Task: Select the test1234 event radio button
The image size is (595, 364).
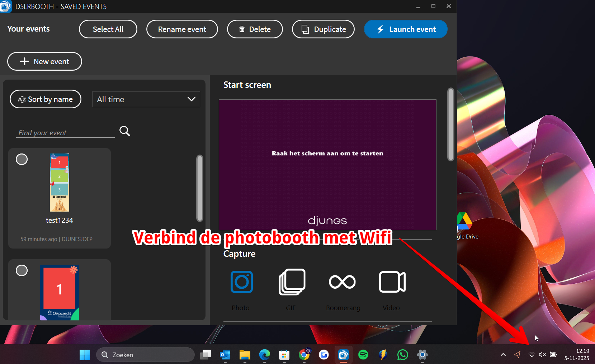Action: point(22,159)
